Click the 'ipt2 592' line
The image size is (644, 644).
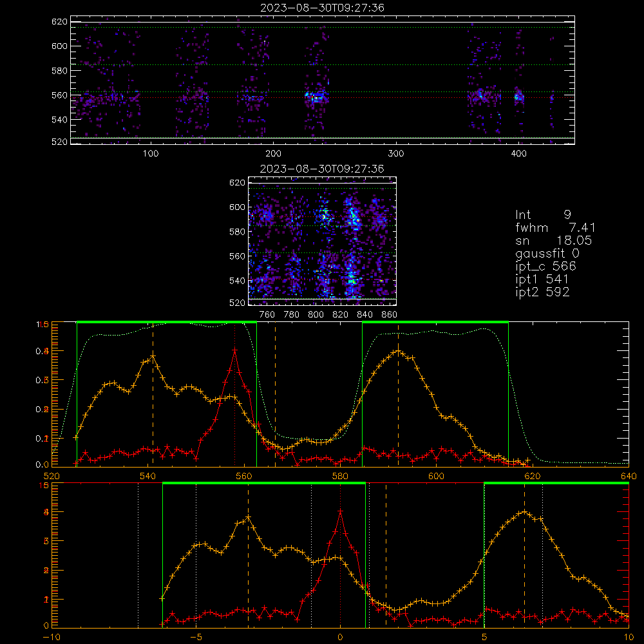pos(542,292)
